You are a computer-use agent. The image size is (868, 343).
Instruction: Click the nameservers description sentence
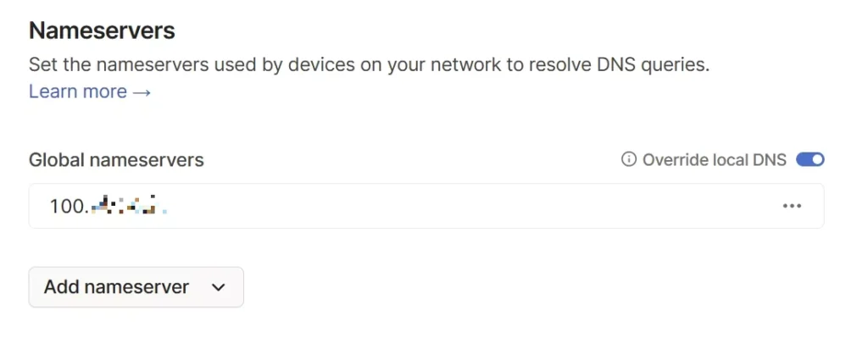tap(370, 64)
